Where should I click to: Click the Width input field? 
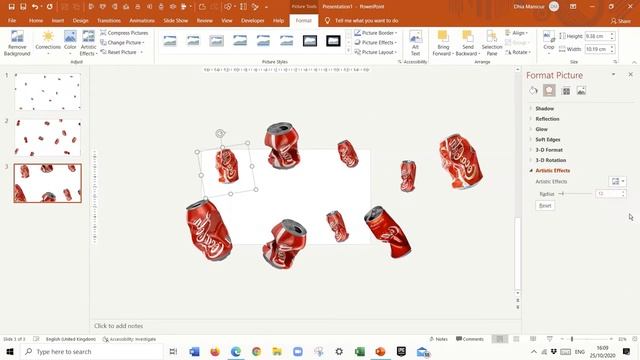(x=597, y=49)
